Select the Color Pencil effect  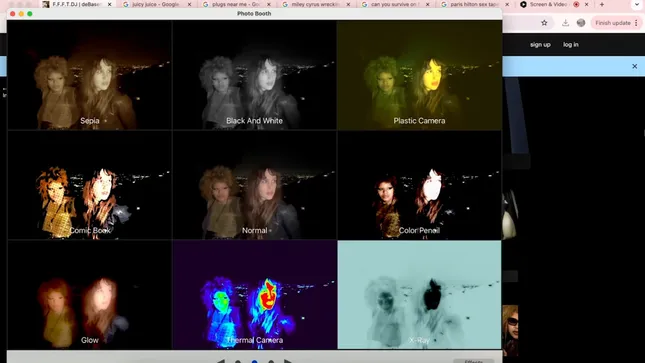(x=419, y=185)
